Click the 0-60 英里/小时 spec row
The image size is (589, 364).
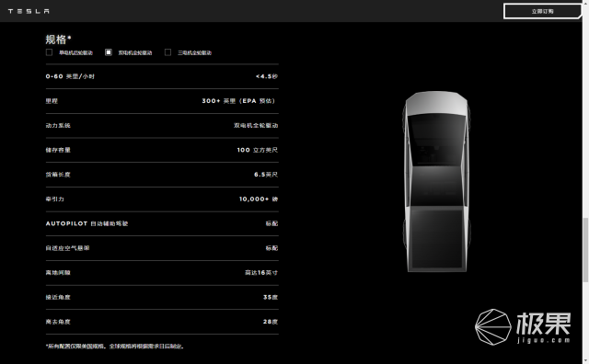(x=162, y=76)
